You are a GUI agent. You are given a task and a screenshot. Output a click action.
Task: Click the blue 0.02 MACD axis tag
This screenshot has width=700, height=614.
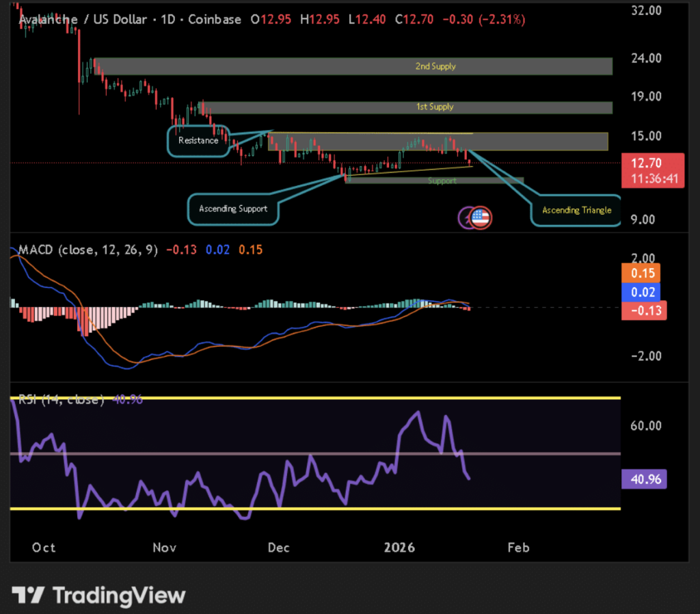(643, 293)
